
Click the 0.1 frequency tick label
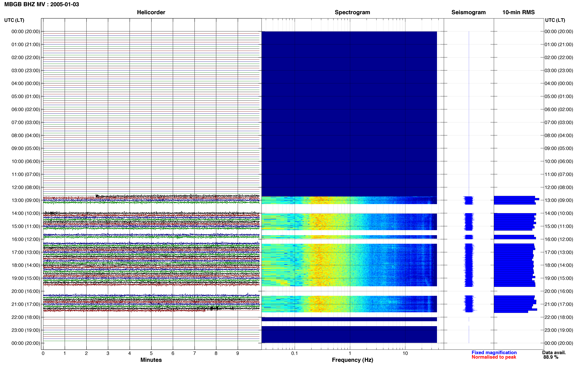point(295,353)
